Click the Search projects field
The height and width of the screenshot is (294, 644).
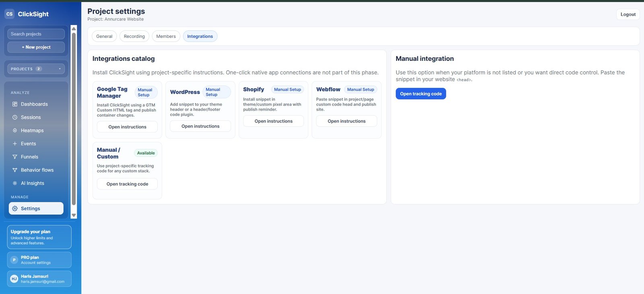click(36, 34)
